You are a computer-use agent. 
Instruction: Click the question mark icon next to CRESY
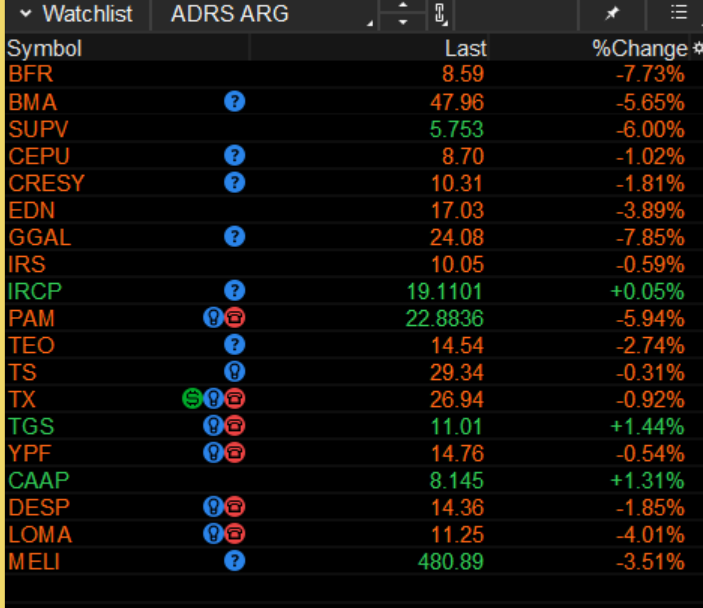click(x=234, y=182)
